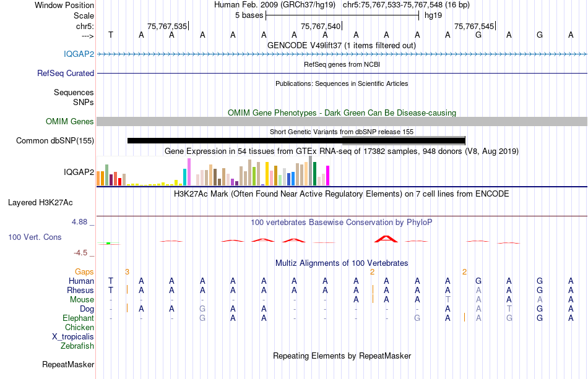Click the faded T base in Mouse row

447,300
